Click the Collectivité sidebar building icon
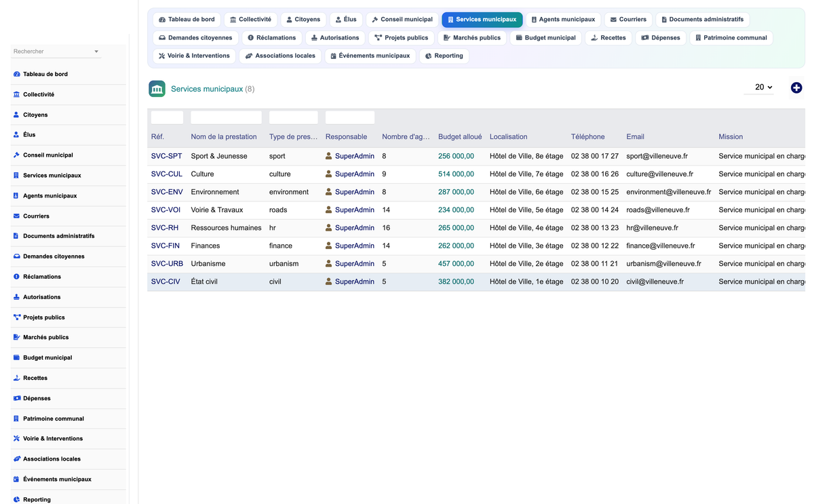The image size is (814, 504). coord(16,94)
